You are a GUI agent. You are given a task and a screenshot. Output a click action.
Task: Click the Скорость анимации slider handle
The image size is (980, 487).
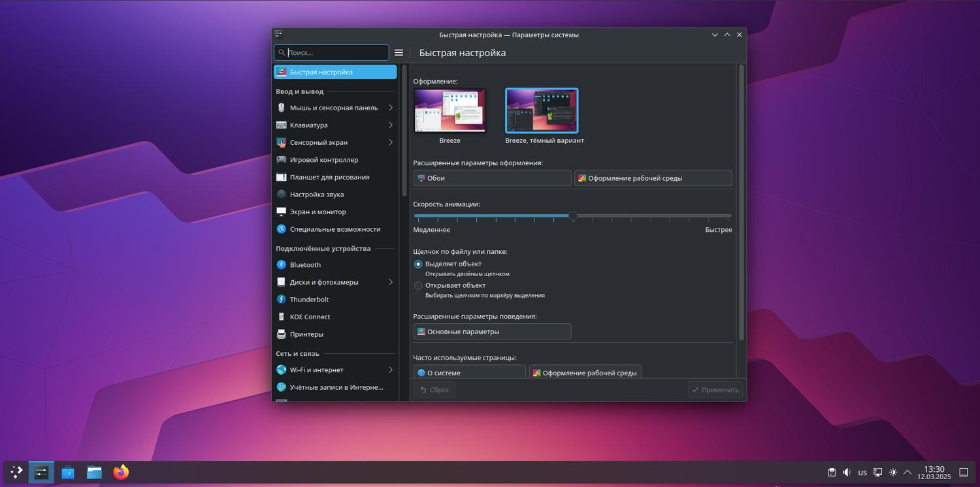(x=573, y=215)
